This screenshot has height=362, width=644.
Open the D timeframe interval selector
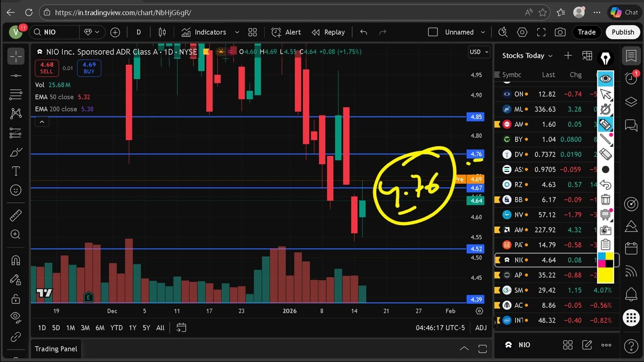(138, 32)
